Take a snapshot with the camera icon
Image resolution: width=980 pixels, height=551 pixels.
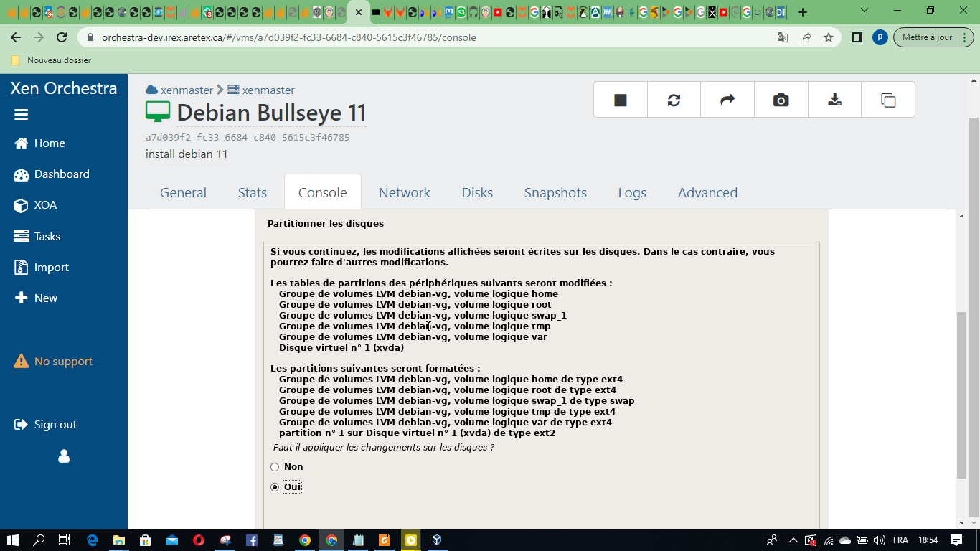(781, 100)
